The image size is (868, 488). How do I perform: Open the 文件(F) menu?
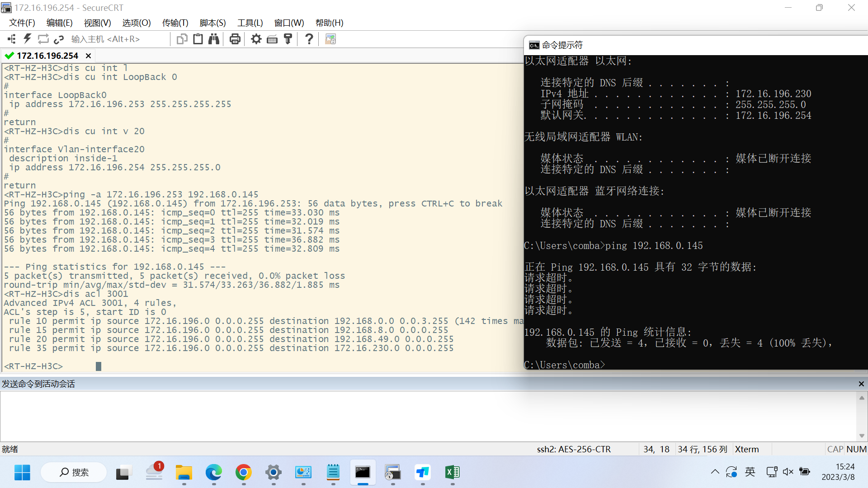click(x=22, y=23)
